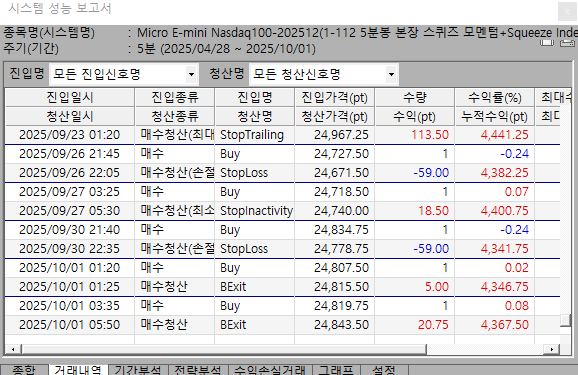Click the horizontal scrollbar thumb
The image size is (578, 375).
[224, 349]
